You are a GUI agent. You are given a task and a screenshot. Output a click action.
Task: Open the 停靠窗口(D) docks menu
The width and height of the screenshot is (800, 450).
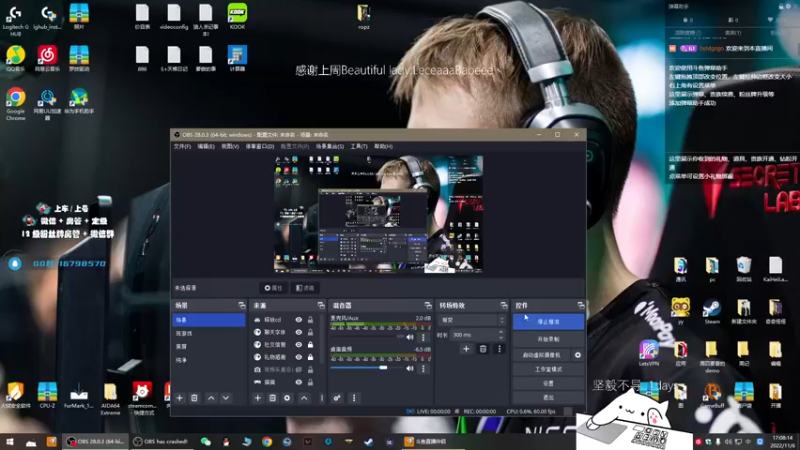260,146
